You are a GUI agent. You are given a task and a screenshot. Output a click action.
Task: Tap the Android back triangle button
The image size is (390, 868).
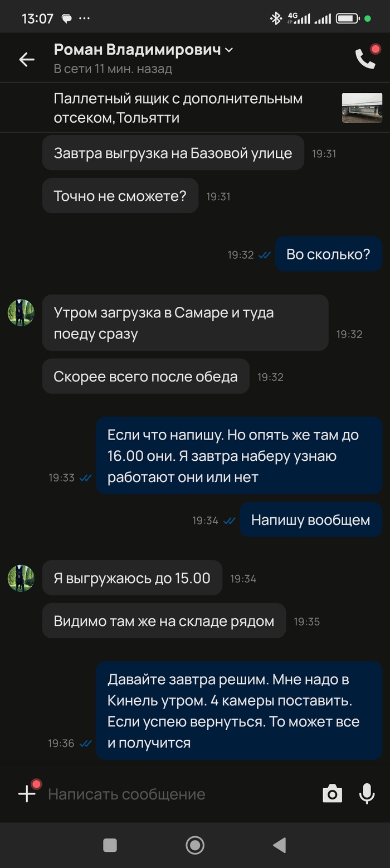(280, 845)
